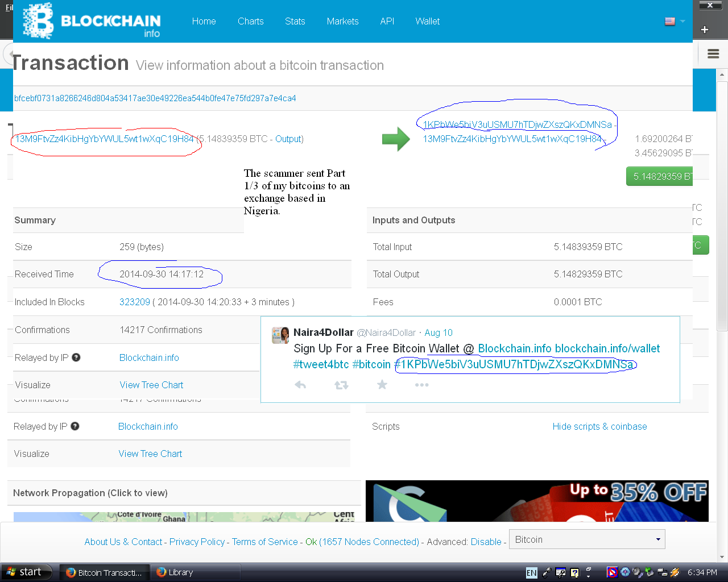Open the Wallet menu item
Screen dimensions: 728x582
click(x=427, y=21)
